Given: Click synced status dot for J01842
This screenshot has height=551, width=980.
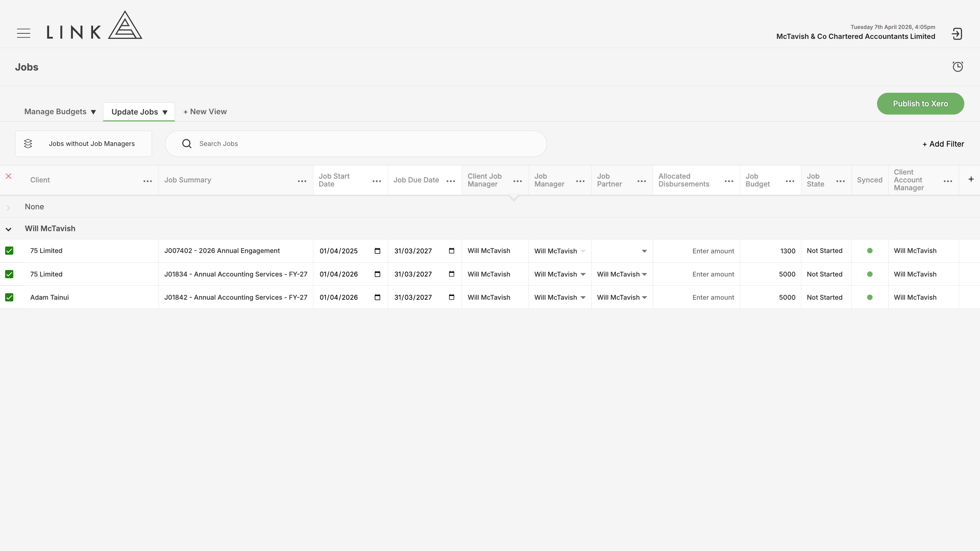Looking at the screenshot, I should [870, 297].
